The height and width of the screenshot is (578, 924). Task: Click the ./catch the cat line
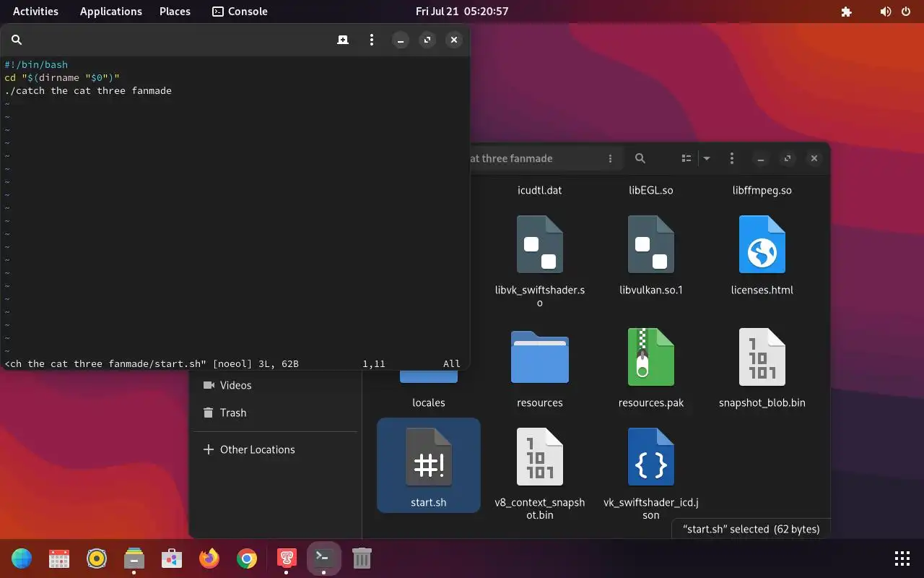click(88, 90)
